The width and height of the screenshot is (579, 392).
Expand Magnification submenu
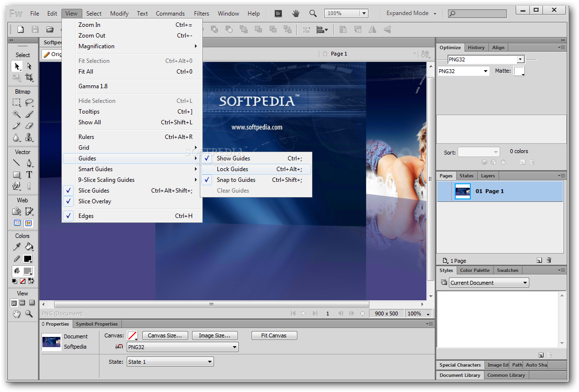(133, 46)
